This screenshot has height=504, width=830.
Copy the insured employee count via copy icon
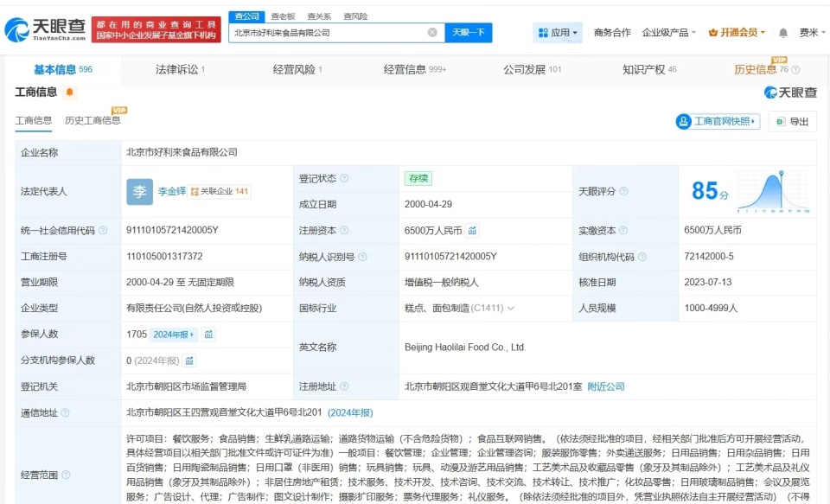point(208,334)
